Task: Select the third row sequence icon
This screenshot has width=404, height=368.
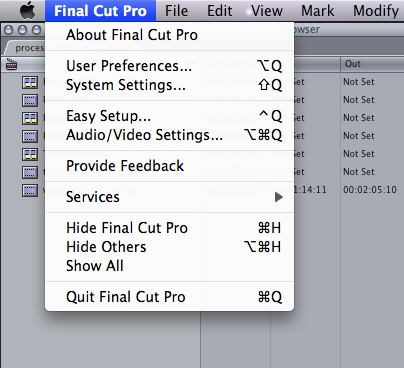Action: [30, 118]
